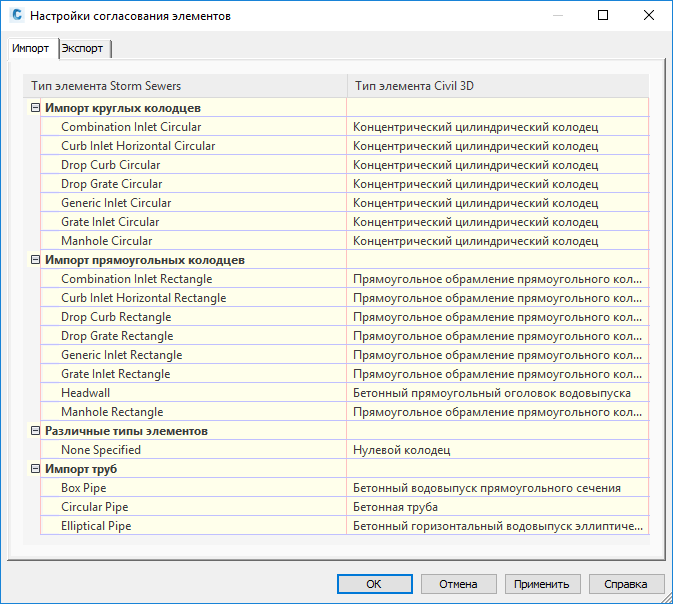
Task: Open help via Справка button
Action: click(627, 584)
